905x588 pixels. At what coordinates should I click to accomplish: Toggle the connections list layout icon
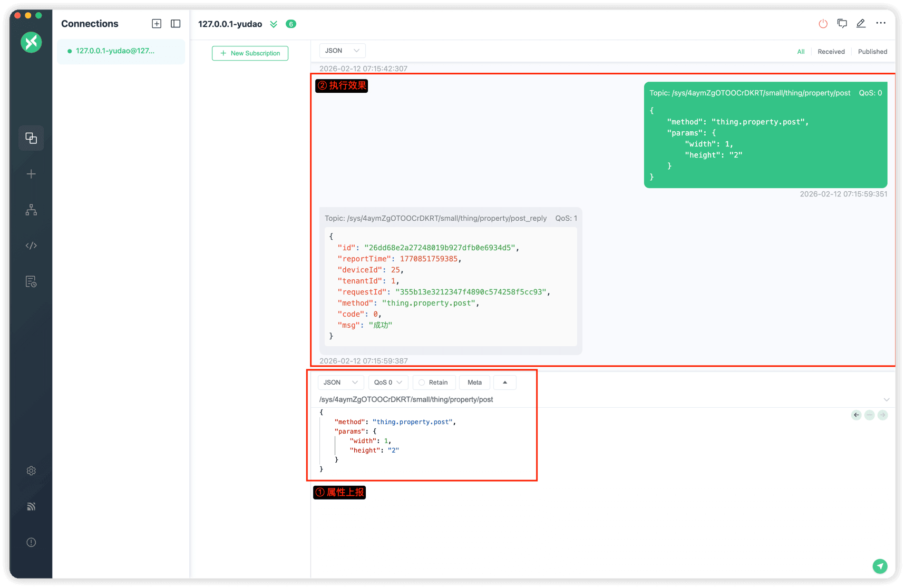click(176, 24)
